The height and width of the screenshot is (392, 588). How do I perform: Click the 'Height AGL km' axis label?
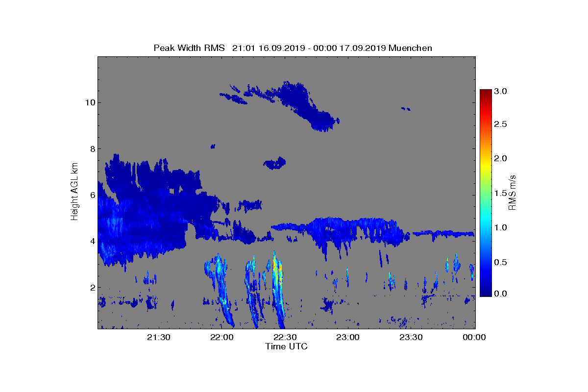[74, 192]
